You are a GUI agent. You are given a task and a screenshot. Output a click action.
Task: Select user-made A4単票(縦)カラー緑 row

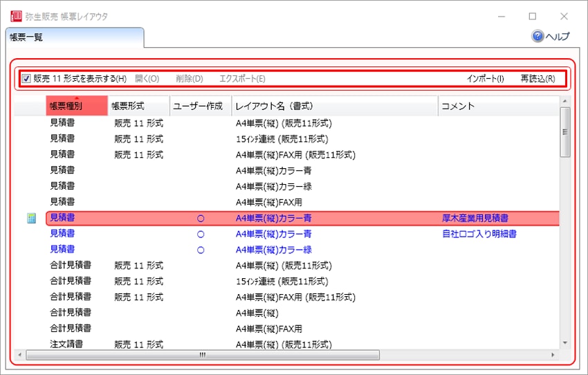click(x=273, y=250)
